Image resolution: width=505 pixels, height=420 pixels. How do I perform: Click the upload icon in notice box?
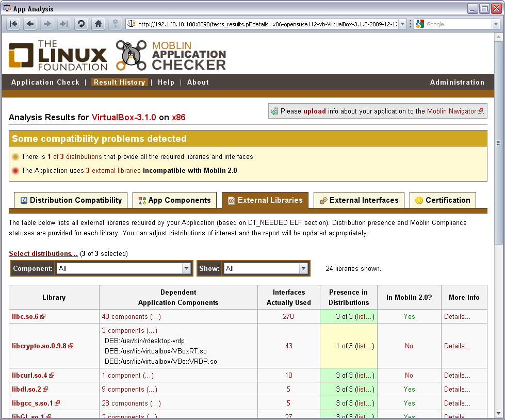point(274,111)
